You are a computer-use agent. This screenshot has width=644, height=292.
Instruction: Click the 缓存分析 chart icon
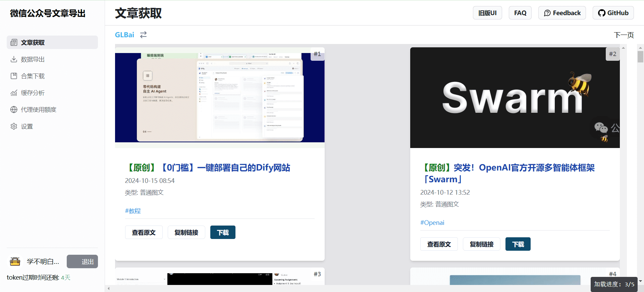[x=14, y=93]
